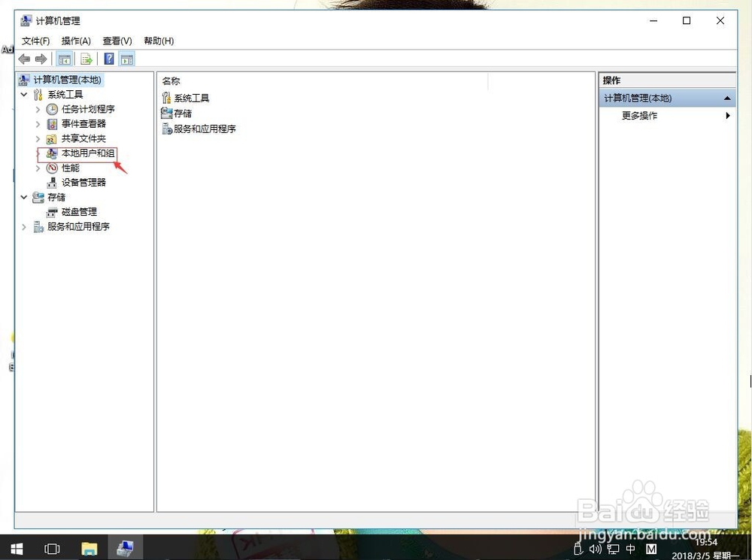Image resolution: width=752 pixels, height=560 pixels.
Task: Click the volume icon in system tray
Action: point(595,549)
